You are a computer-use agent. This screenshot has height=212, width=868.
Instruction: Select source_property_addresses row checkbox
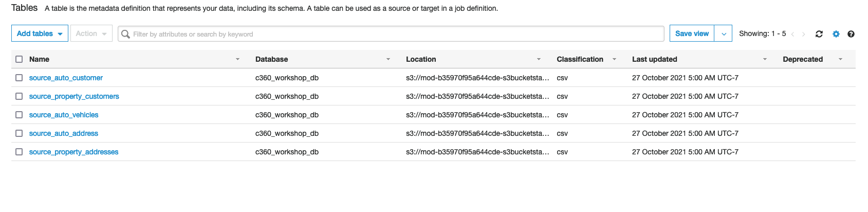[19, 152]
